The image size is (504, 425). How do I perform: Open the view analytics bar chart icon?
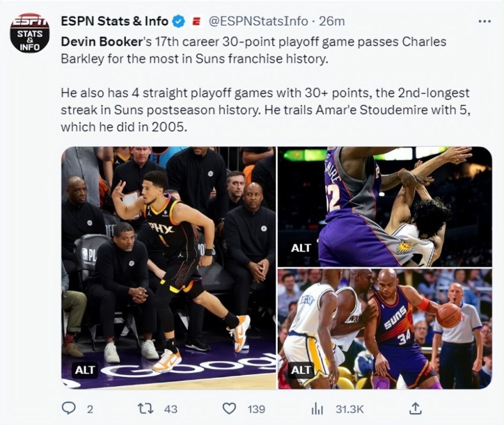point(317,409)
